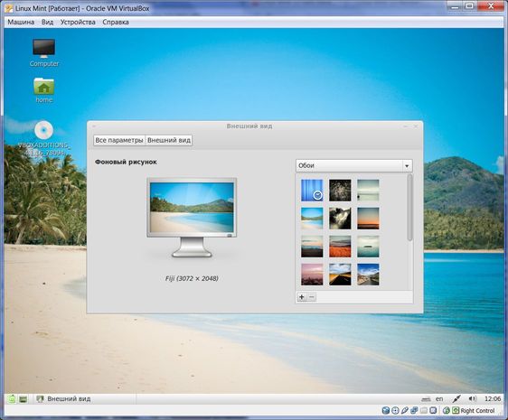Image resolution: width=508 pixels, height=420 pixels.
Task: Choose the dark sparkle wallpaper thumbnail
Action: click(x=340, y=191)
